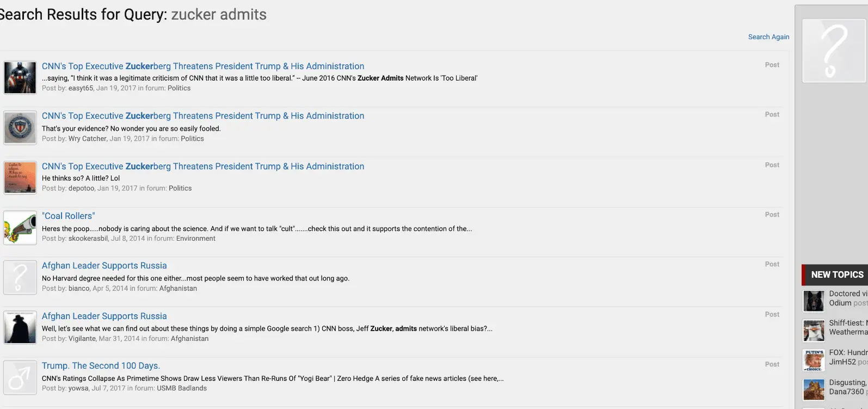Screen dimensions: 868x409
Task: Click easyt65's Captain America avatar
Action: pos(20,77)
